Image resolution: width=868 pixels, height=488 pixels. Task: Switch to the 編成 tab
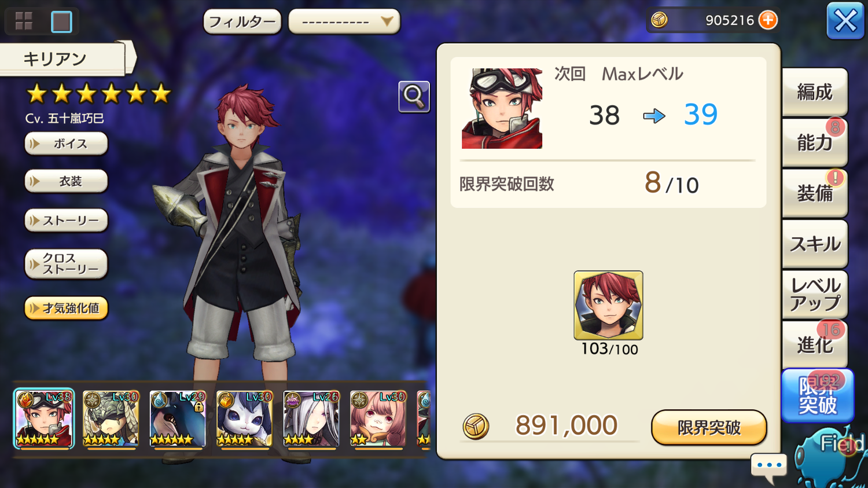[814, 92]
